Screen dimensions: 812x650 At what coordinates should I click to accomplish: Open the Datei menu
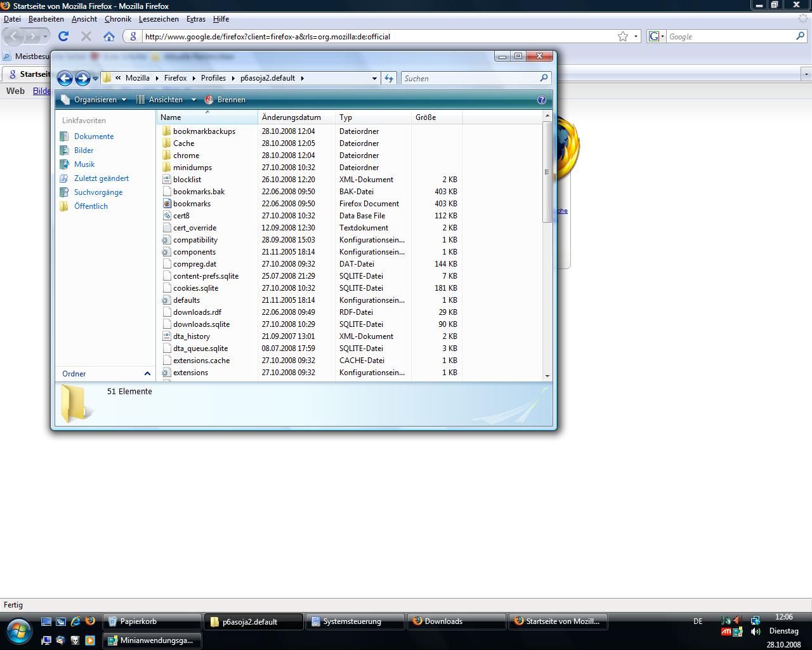pos(12,19)
